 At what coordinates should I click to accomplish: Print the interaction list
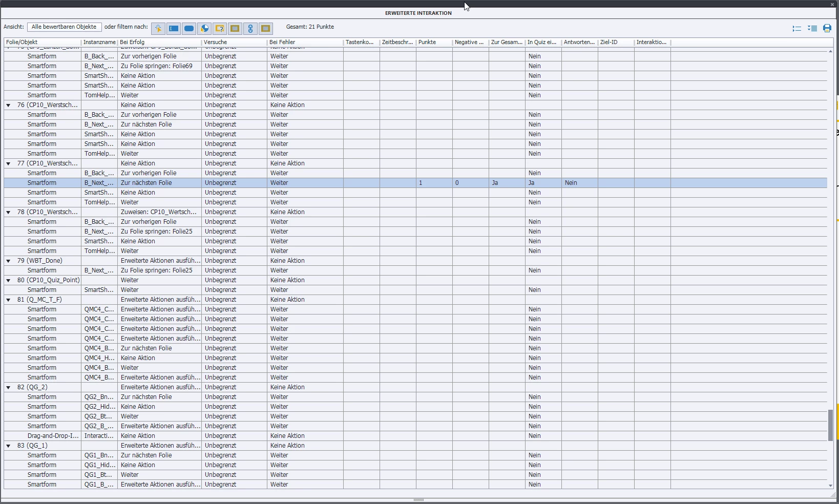[827, 29]
